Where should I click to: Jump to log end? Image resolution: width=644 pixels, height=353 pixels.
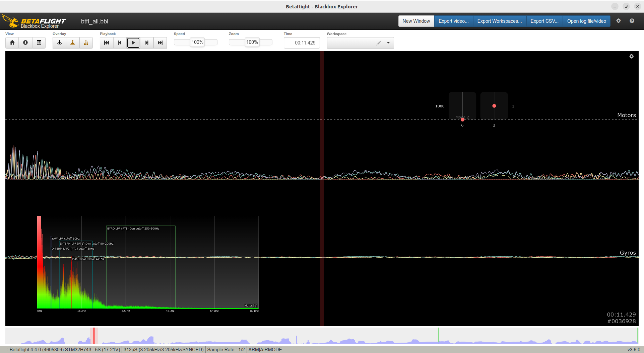coord(160,42)
